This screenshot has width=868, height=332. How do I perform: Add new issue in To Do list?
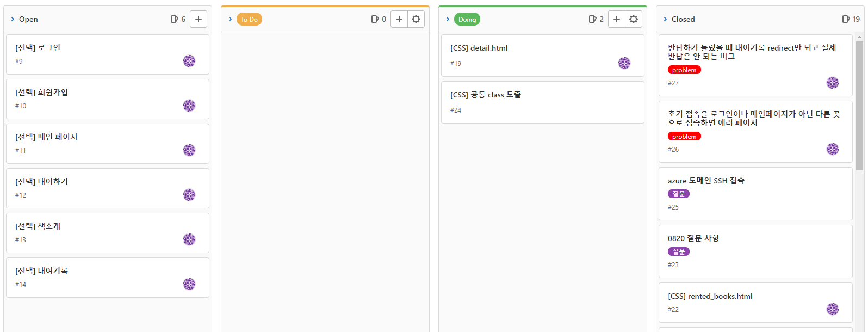pos(399,19)
